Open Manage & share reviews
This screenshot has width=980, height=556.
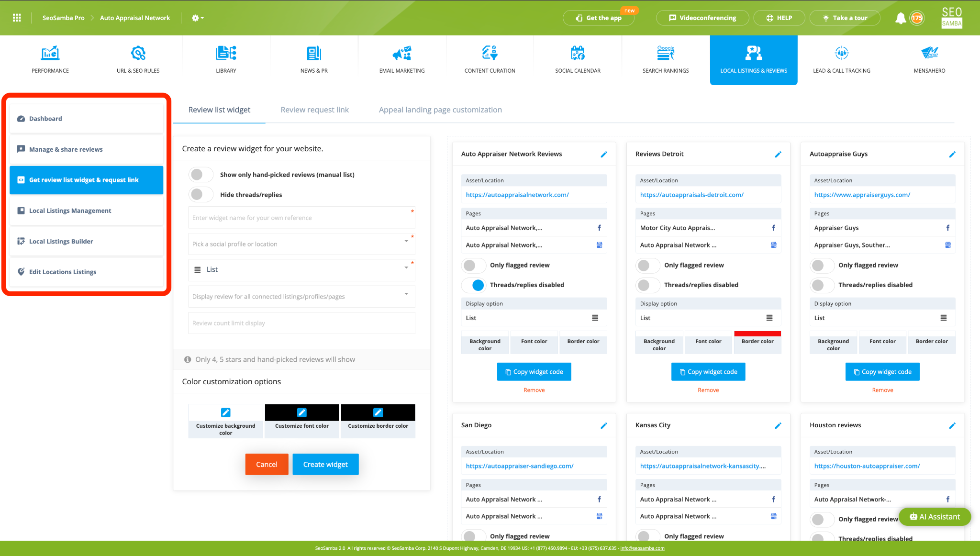[87, 149]
